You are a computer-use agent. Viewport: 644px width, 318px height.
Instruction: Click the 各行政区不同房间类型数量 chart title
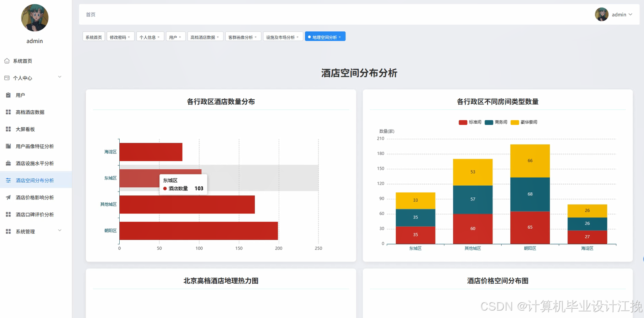pyautogui.click(x=498, y=101)
